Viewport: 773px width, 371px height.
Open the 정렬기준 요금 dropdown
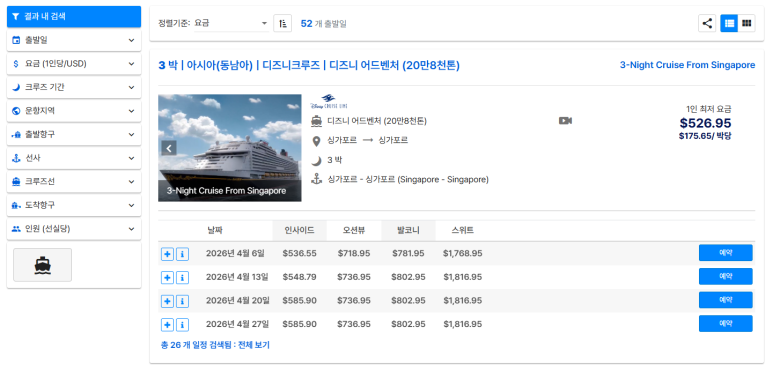(x=231, y=23)
